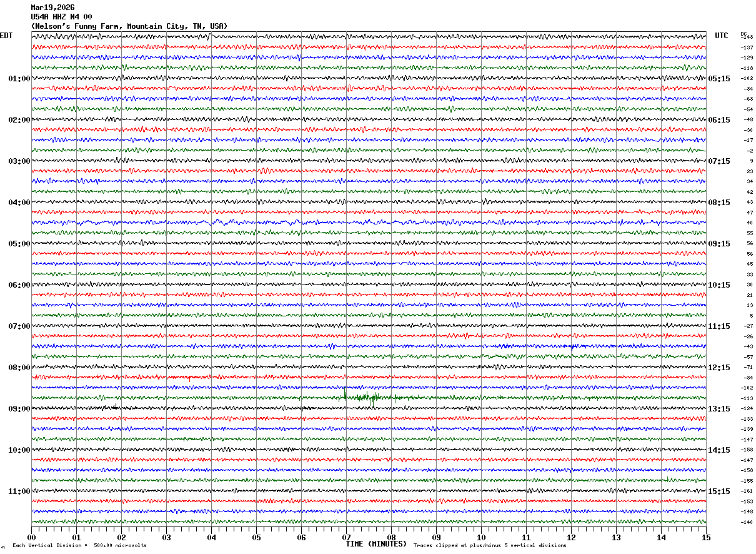This screenshot has height=554, width=756.
Task: Click the Mar19,2026 date header
Action: click(52, 8)
